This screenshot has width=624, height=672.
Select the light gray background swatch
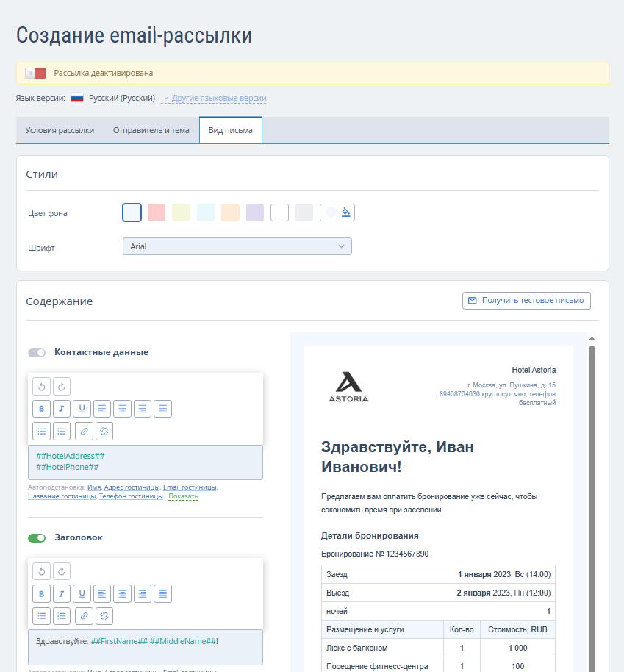[x=304, y=212]
